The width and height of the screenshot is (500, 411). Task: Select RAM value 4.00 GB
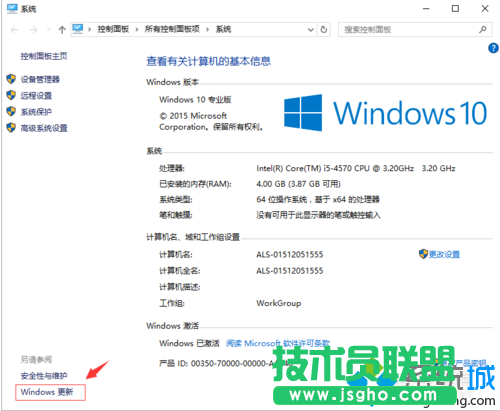(x=298, y=184)
